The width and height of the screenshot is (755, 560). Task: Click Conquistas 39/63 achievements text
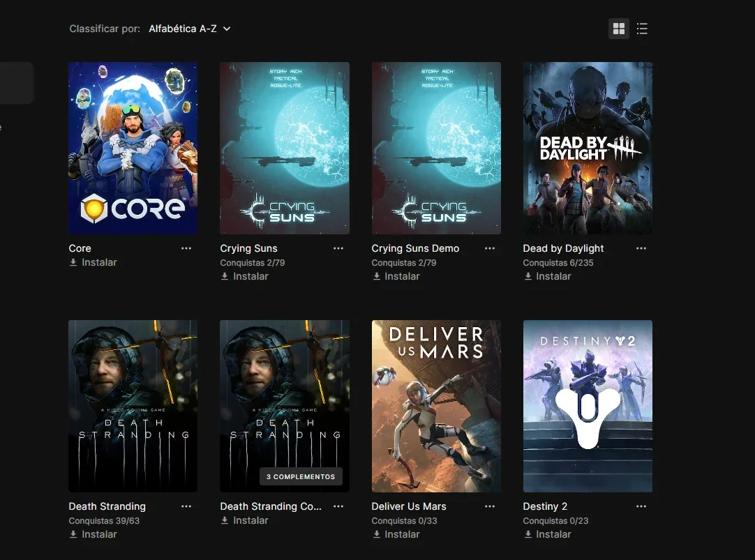tap(104, 520)
